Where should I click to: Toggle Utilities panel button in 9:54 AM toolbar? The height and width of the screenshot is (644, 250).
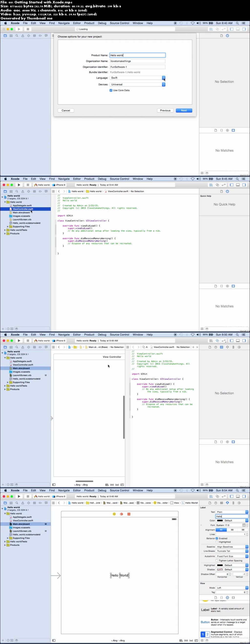point(244,496)
